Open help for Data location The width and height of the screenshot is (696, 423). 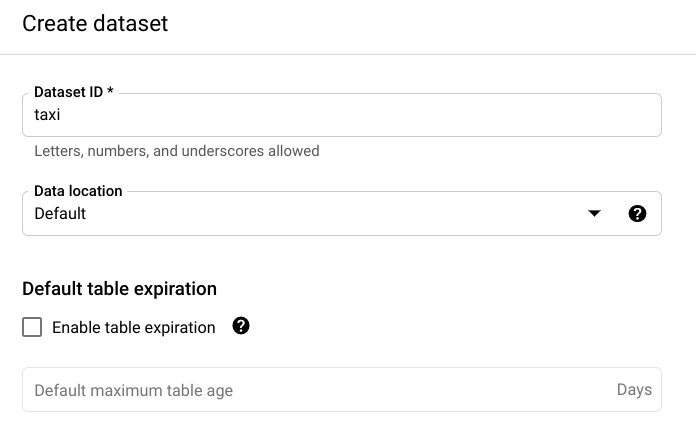(x=637, y=213)
